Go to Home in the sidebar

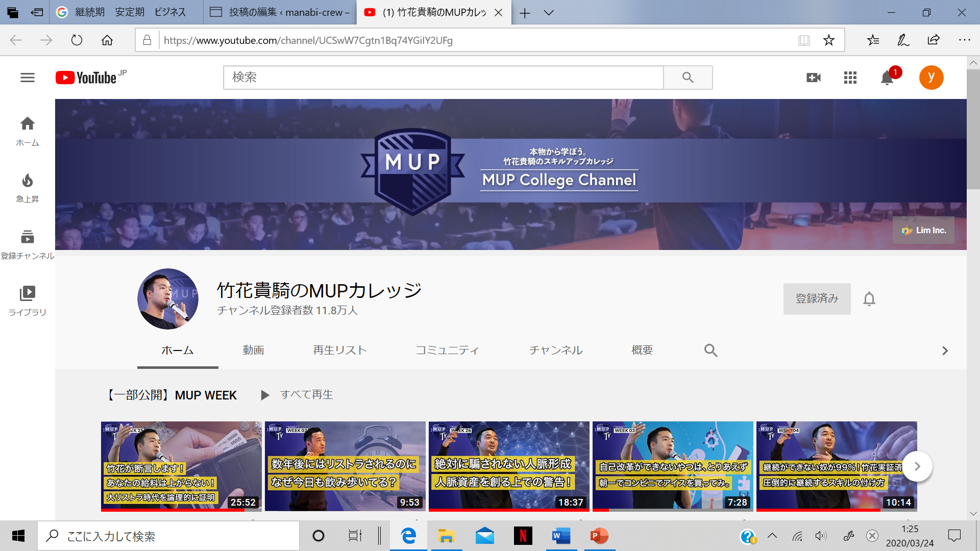point(28,131)
